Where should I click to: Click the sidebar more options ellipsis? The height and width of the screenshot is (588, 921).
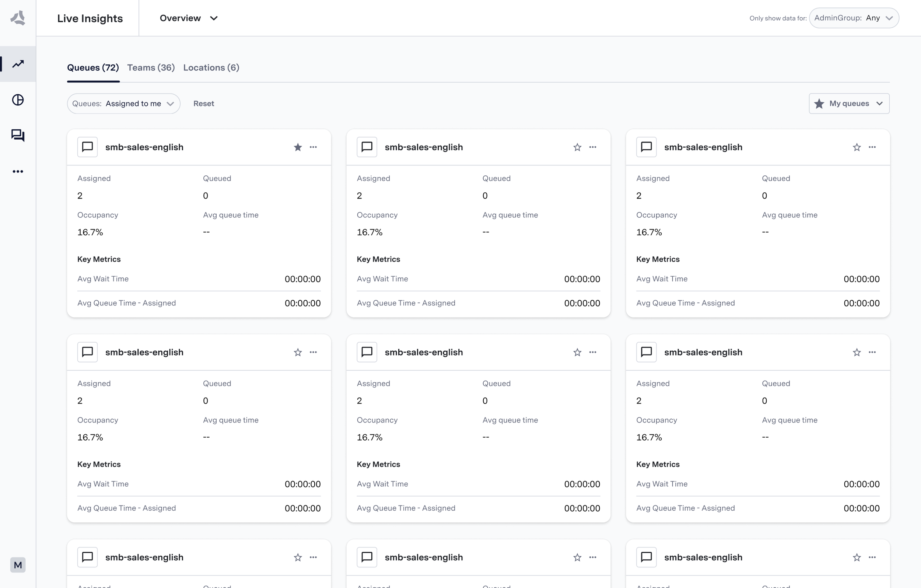[18, 171]
